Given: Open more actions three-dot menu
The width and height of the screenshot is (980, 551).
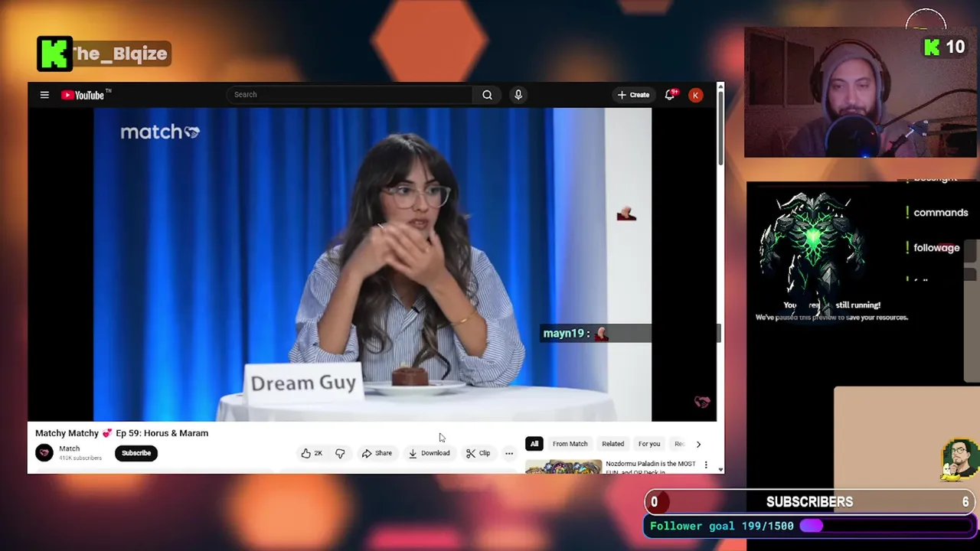Looking at the screenshot, I should [x=509, y=453].
